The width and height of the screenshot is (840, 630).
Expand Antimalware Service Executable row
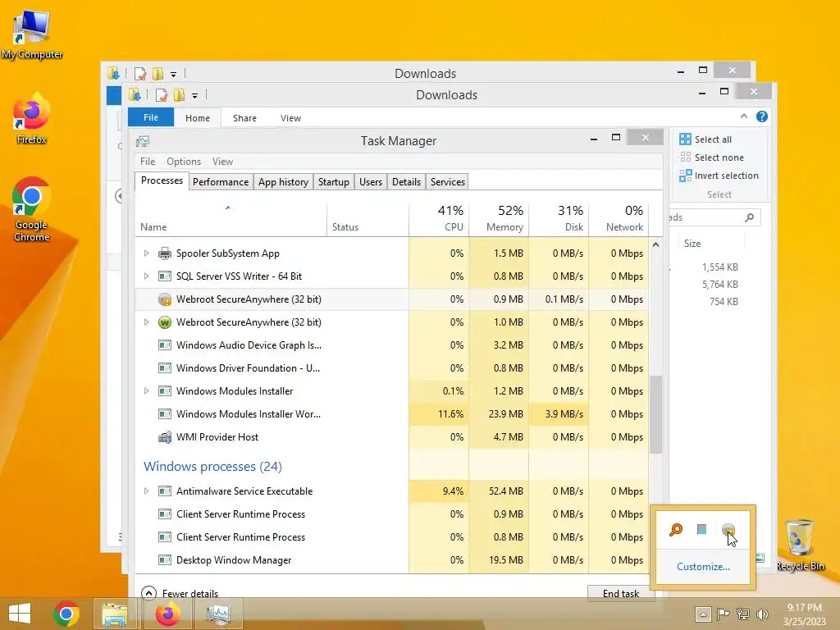tap(146, 491)
